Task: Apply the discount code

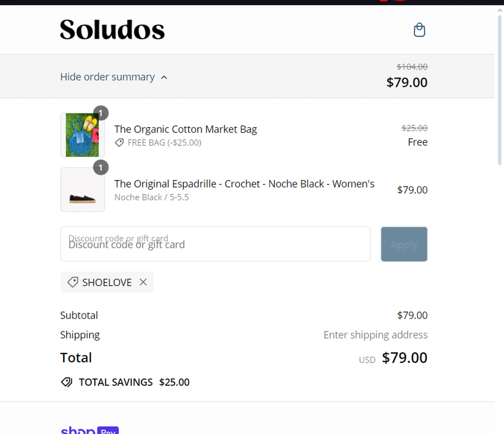Action: pos(404,244)
